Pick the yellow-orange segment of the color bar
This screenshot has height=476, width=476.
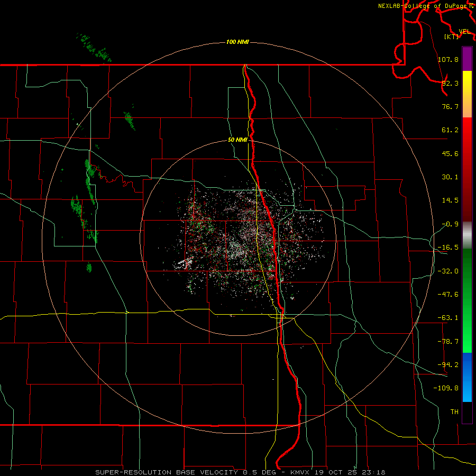tap(467, 94)
